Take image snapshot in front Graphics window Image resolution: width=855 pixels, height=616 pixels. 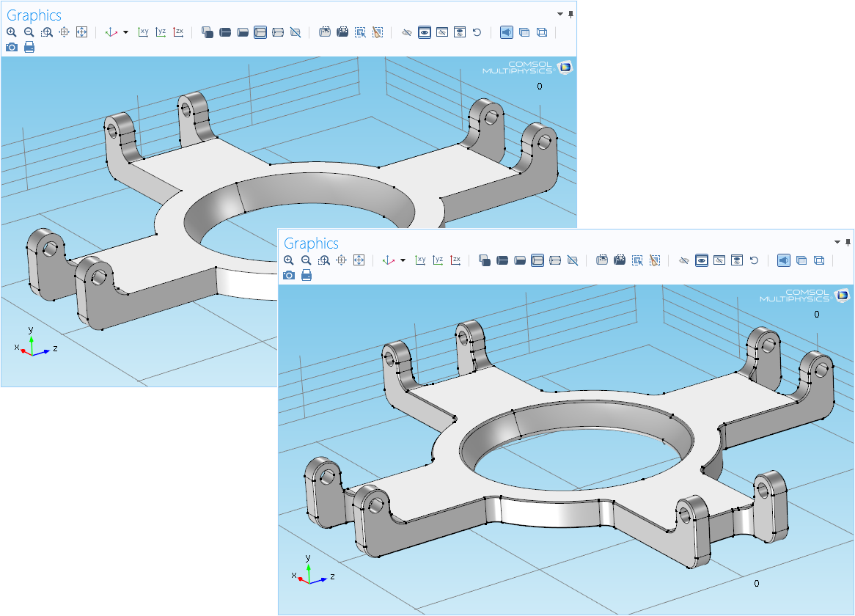[x=289, y=275]
